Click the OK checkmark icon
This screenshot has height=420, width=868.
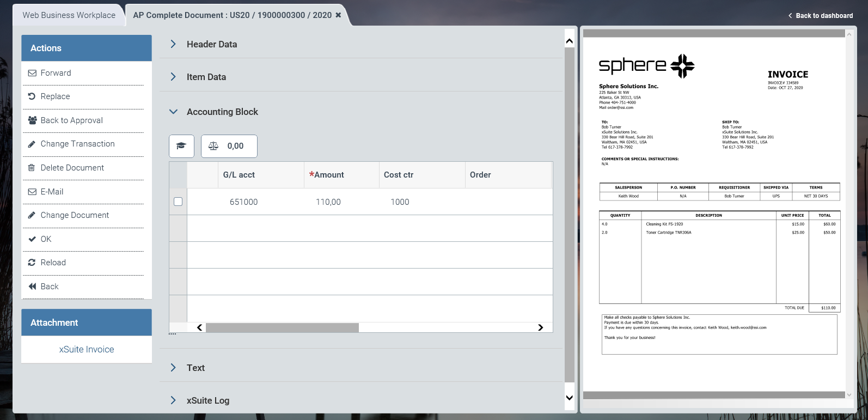coord(32,239)
